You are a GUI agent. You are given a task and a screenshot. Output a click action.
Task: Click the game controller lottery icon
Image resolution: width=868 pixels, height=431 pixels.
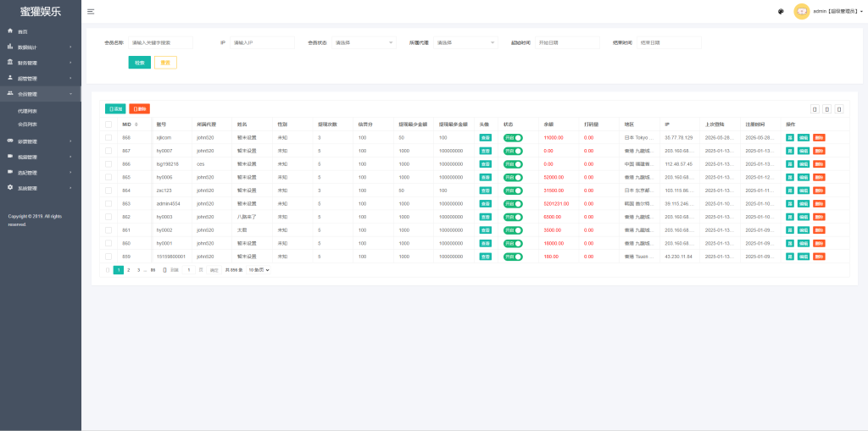coord(10,141)
